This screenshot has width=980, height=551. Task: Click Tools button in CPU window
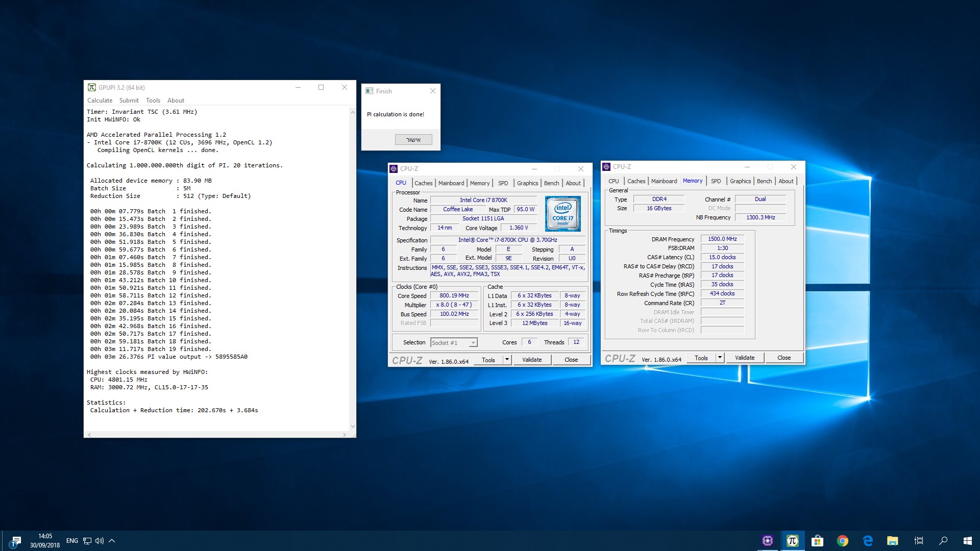click(x=488, y=360)
